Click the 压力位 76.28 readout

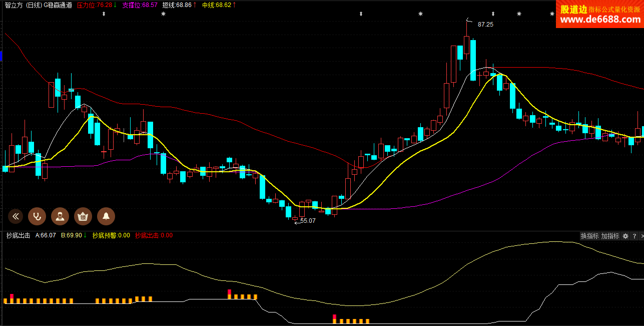click(97, 5)
